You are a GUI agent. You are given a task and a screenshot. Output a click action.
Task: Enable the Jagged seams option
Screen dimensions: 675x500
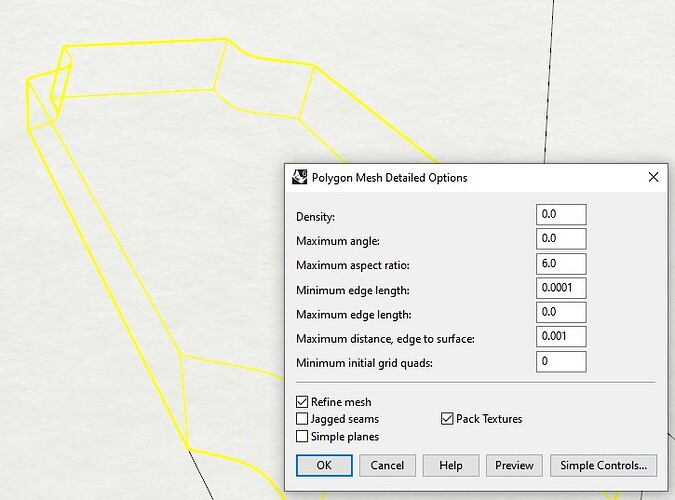pyautogui.click(x=303, y=419)
